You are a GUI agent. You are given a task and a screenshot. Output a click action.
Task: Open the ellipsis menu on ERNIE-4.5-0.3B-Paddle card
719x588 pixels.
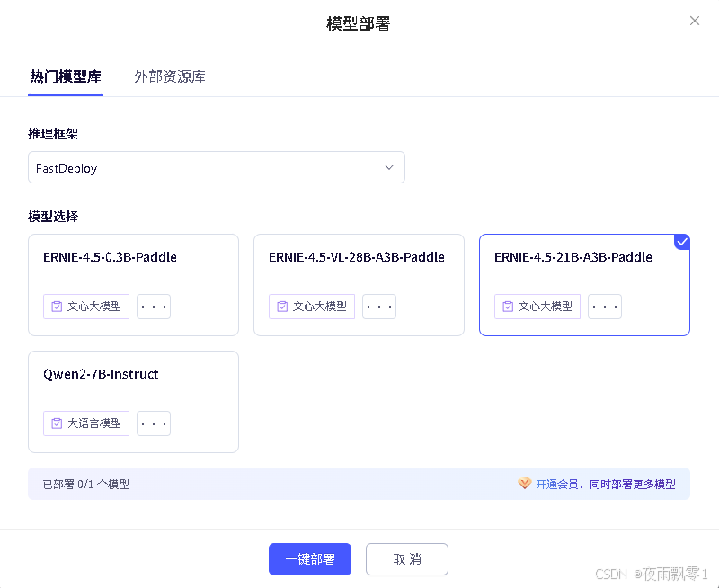pos(154,307)
